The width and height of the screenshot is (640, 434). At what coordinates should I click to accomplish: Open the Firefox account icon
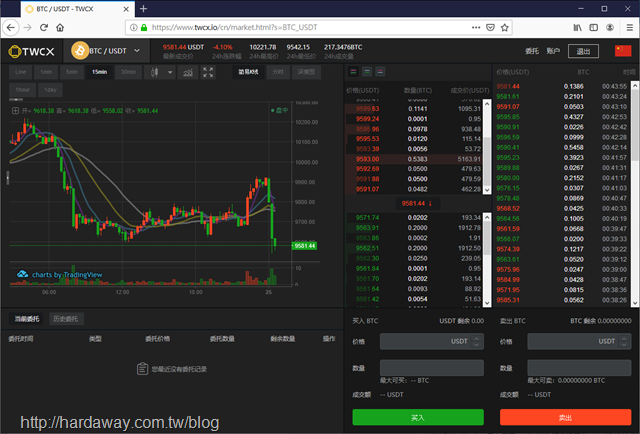[610, 27]
